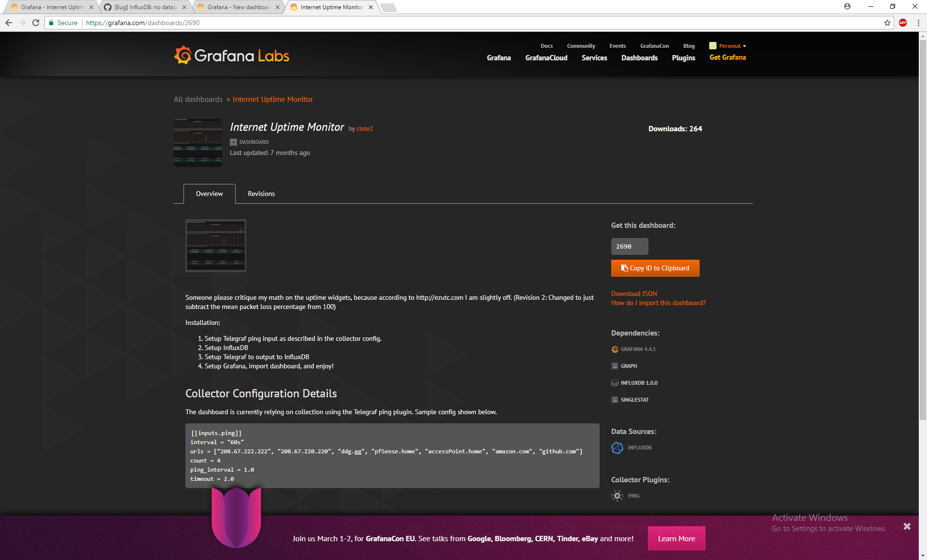Click the Learn More button

point(676,538)
